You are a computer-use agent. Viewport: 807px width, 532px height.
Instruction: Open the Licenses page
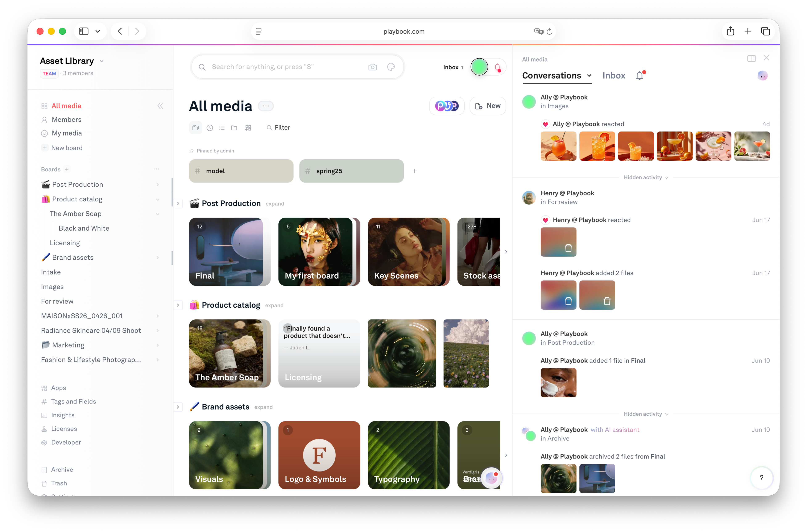(64, 428)
